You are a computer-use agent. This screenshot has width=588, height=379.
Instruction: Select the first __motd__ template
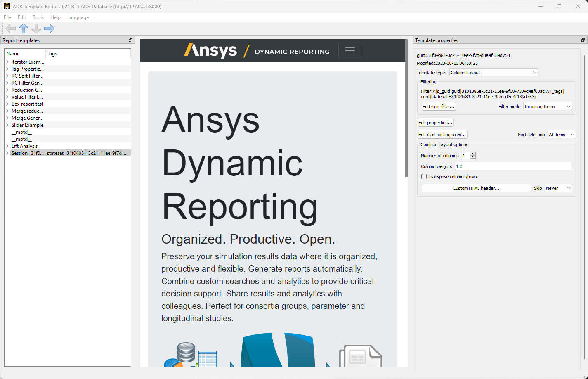(21, 132)
